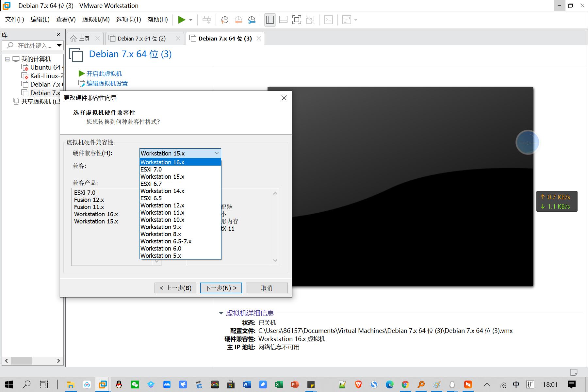This screenshot has height=392, width=588.
Task: Collapse the 我的计算机 tree node
Action: click(x=7, y=59)
